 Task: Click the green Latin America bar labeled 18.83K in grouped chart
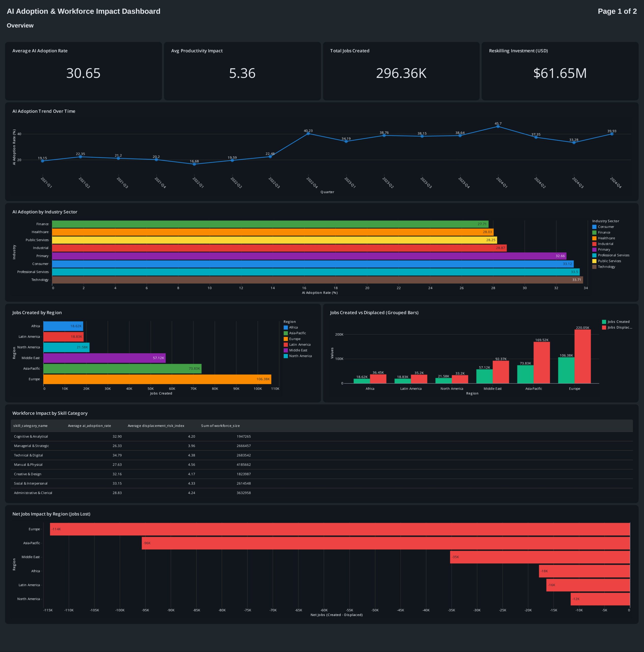point(403,381)
